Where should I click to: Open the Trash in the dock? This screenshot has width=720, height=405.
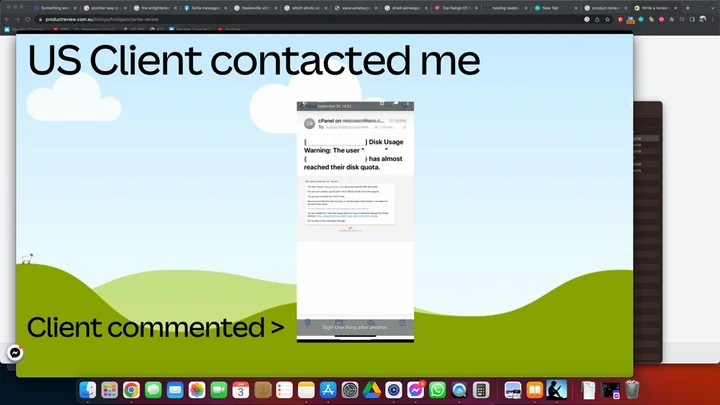pyautogui.click(x=632, y=390)
